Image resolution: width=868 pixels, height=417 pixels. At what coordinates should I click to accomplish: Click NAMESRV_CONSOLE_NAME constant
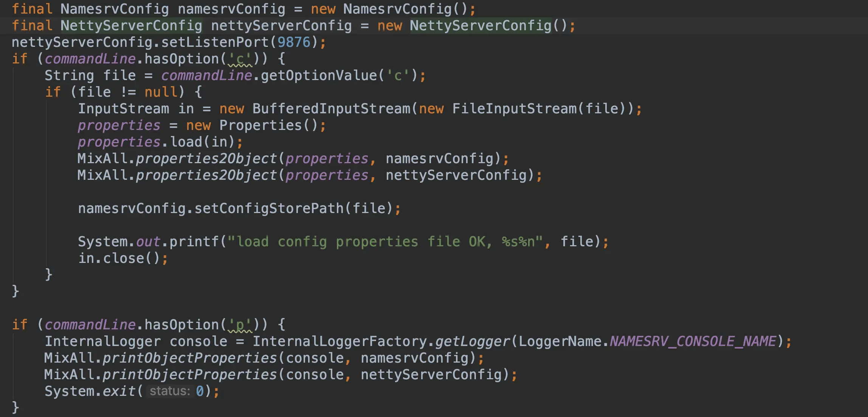(x=693, y=341)
